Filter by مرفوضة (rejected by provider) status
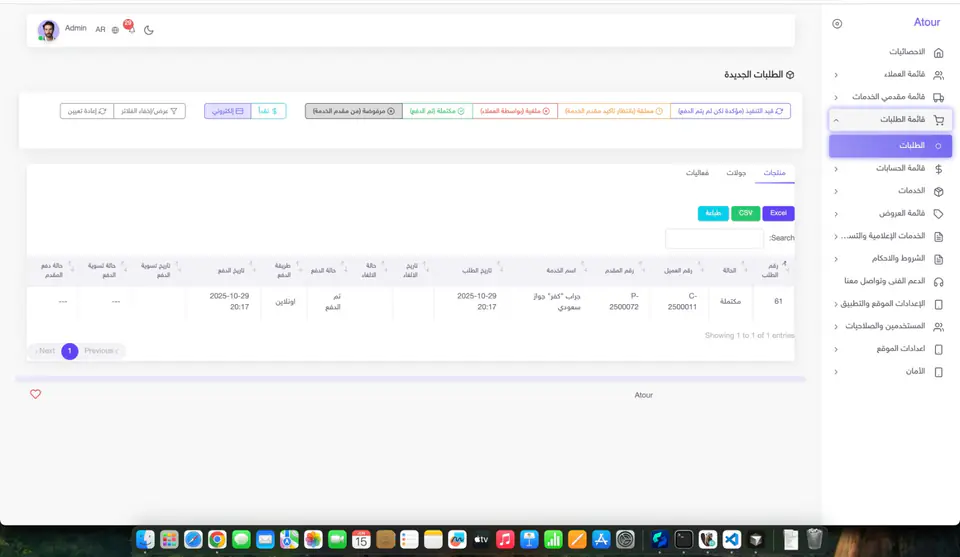 tap(354, 111)
